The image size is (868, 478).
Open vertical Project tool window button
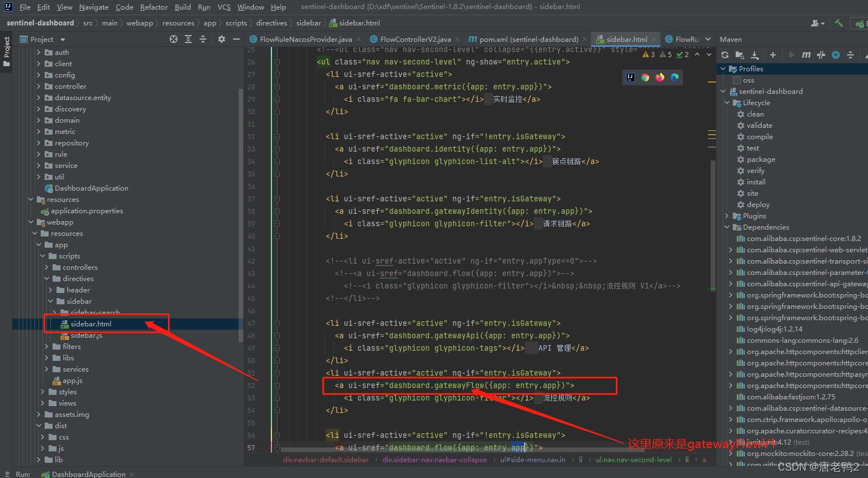coord(6,51)
